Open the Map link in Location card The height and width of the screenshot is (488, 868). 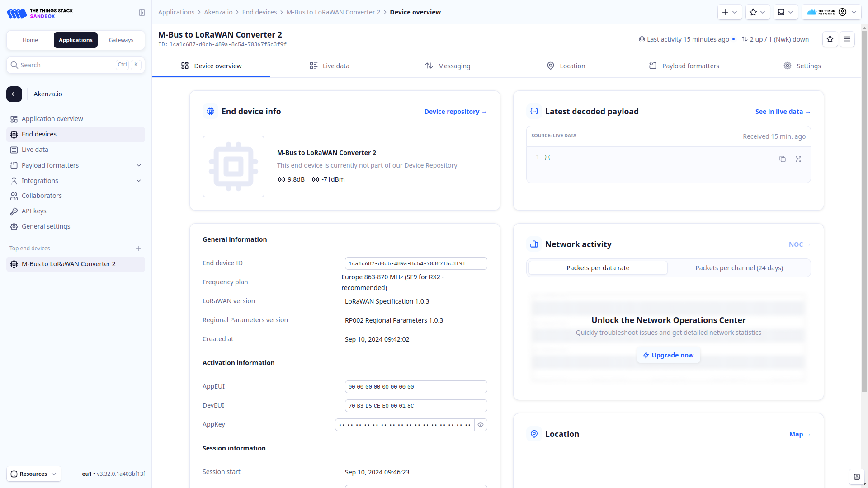tap(799, 434)
